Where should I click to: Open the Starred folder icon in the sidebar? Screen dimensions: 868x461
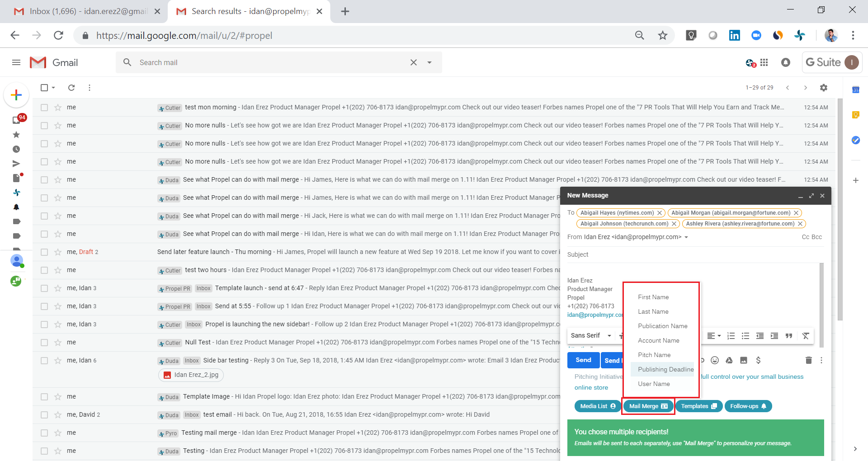(16, 135)
